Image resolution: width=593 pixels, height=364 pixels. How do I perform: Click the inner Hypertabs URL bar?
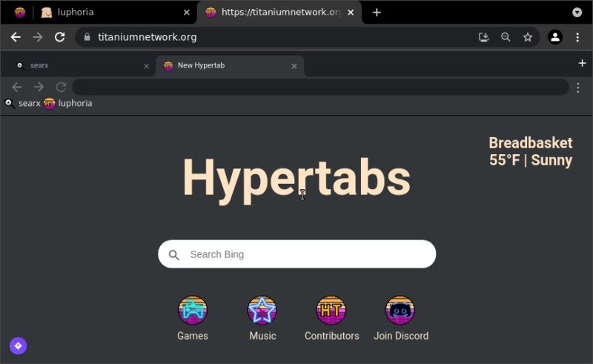[320, 87]
